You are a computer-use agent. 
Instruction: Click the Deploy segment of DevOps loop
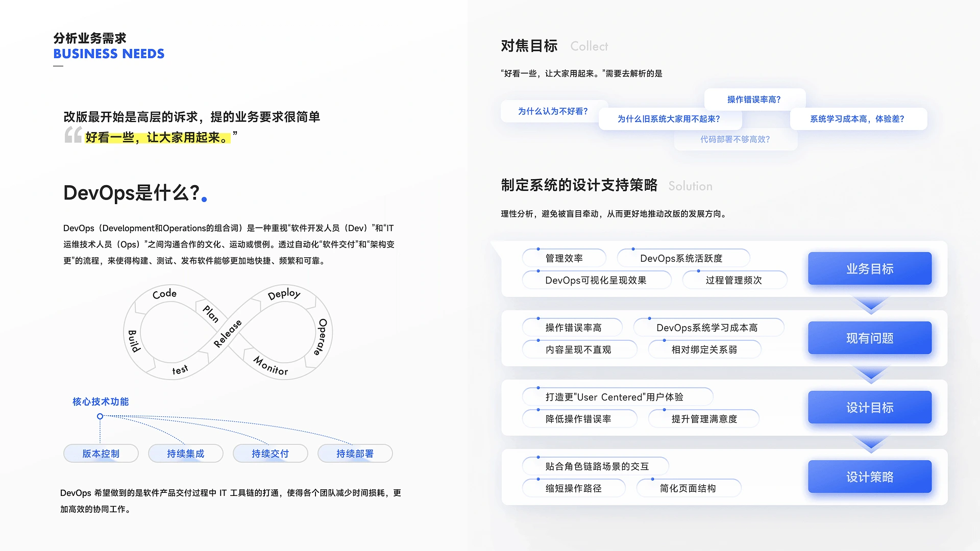click(284, 294)
